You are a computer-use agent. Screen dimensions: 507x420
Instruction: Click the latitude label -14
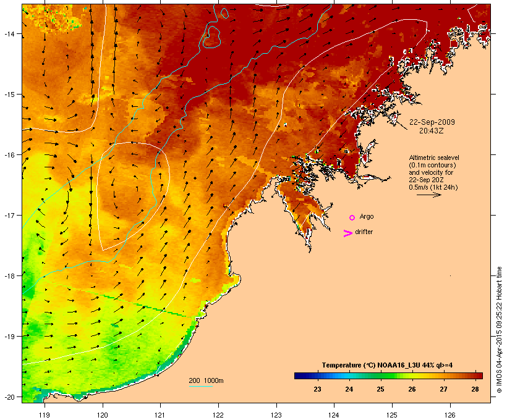point(9,33)
